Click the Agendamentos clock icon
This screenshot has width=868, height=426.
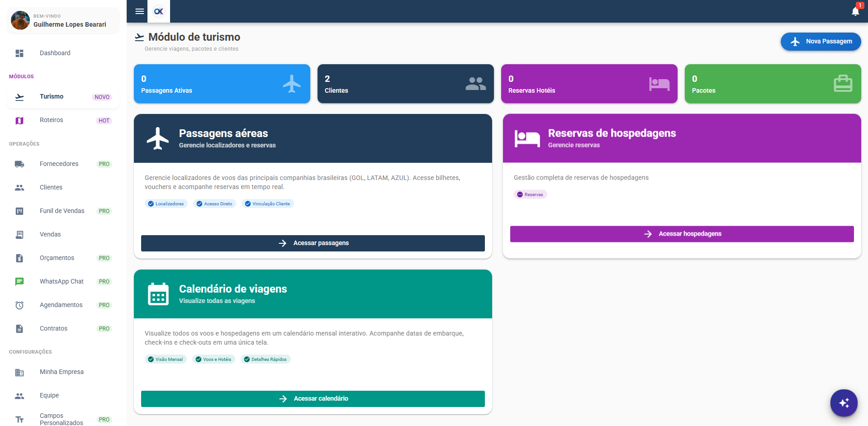pyautogui.click(x=19, y=305)
